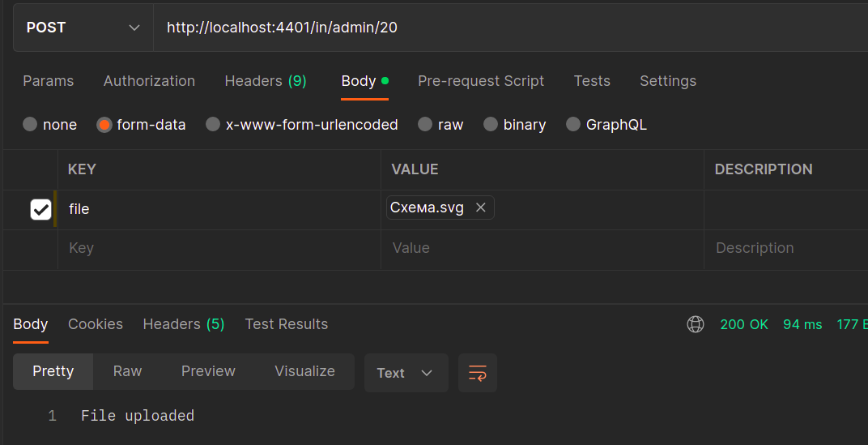The height and width of the screenshot is (445, 868).
Task: Open the POST method dropdown
Action: point(83,28)
